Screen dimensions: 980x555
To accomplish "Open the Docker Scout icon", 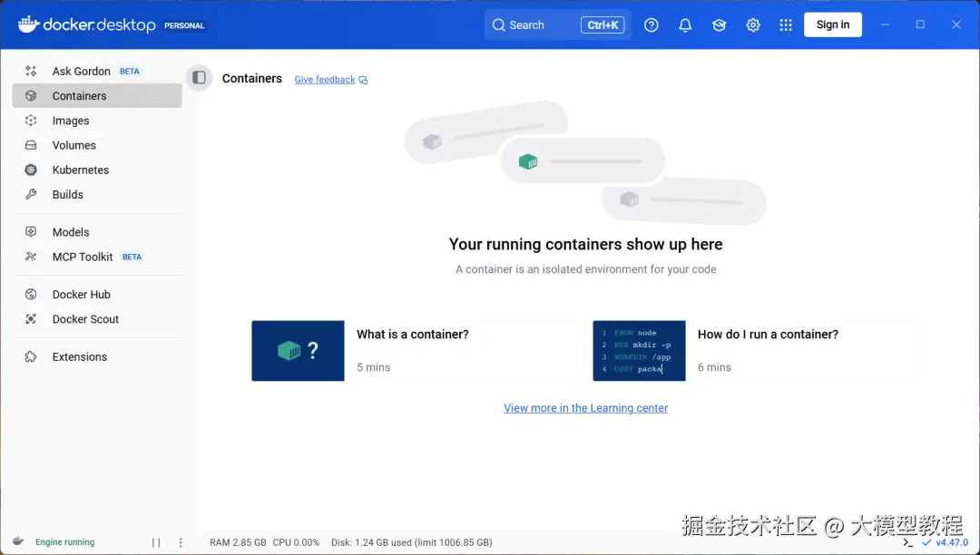I will [x=31, y=319].
